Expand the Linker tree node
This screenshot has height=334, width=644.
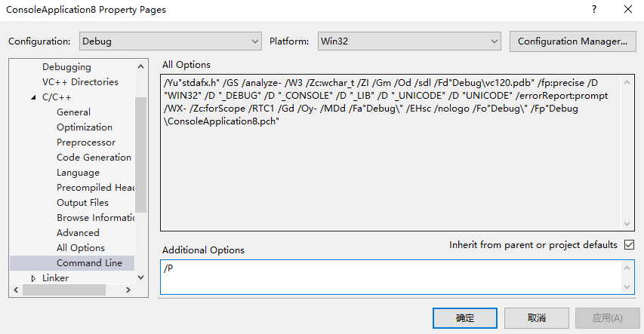coord(33,278)
